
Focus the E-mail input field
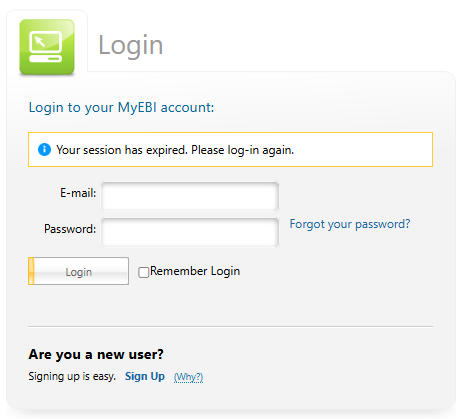(190, 196)
